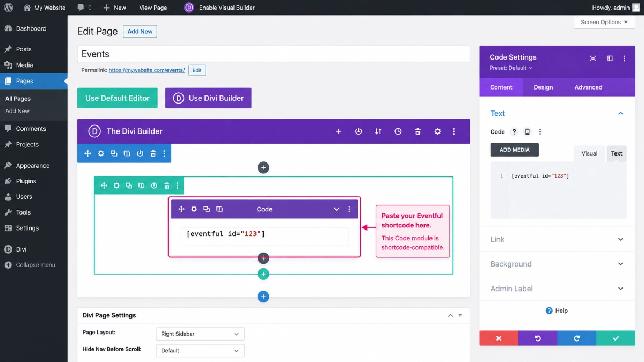Viewport: 644px width, 362px height.
Task: Collapse the Code module chevron
Action: [336, 209]
